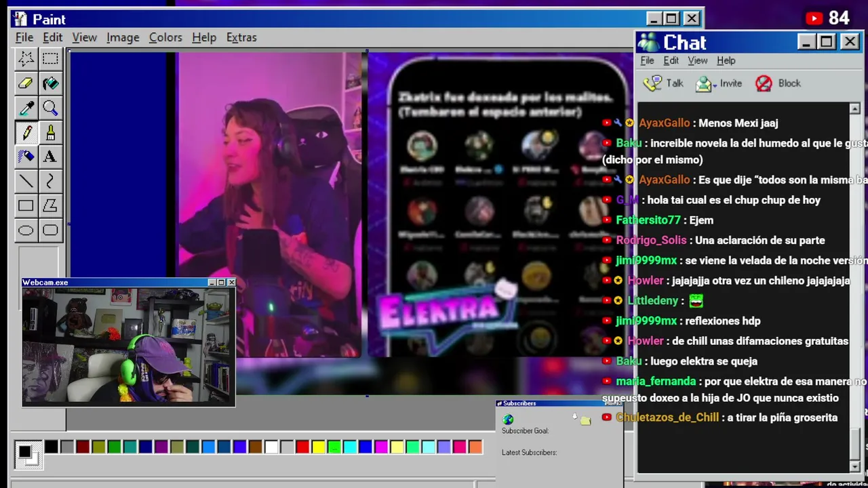This screenshot has height=488, width=868.
Task: Click the foreground/background color indicator box
Action: pyautogui.click(x=28, y=454)
